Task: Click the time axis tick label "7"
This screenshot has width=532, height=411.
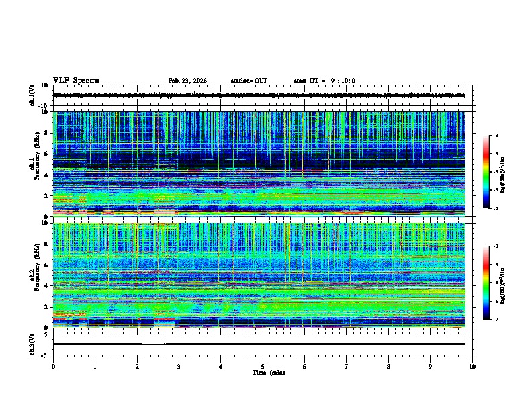Action: tap(347, 367)
